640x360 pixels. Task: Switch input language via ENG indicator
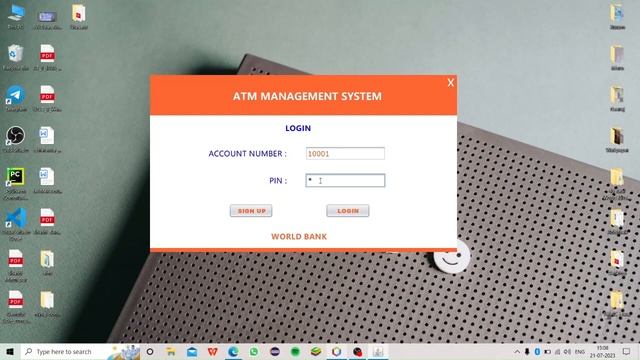click(580, 351)
